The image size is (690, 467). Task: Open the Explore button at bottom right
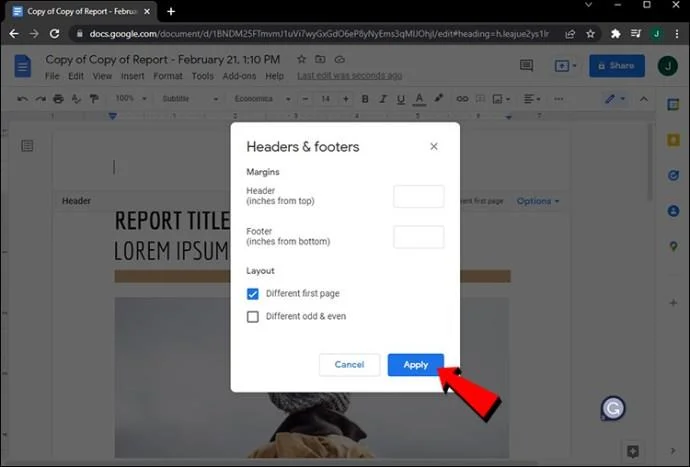(x=633, y=451)
